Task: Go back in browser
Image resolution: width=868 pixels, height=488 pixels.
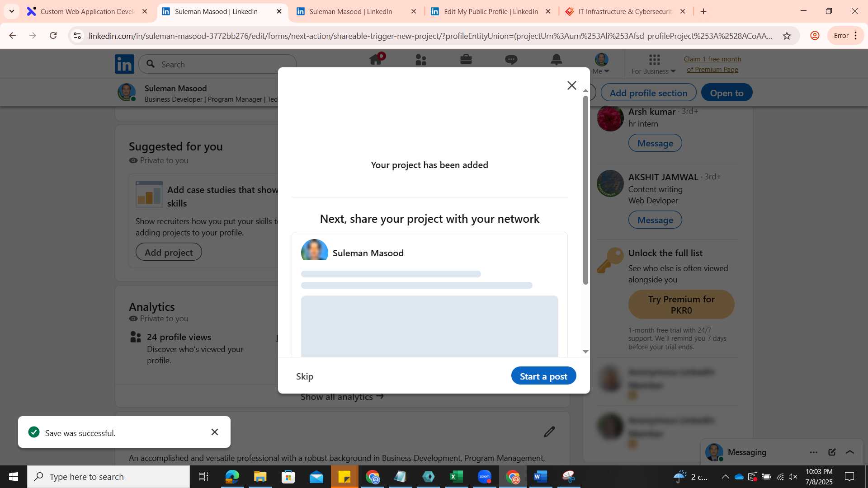Action: tap(12, 36)
